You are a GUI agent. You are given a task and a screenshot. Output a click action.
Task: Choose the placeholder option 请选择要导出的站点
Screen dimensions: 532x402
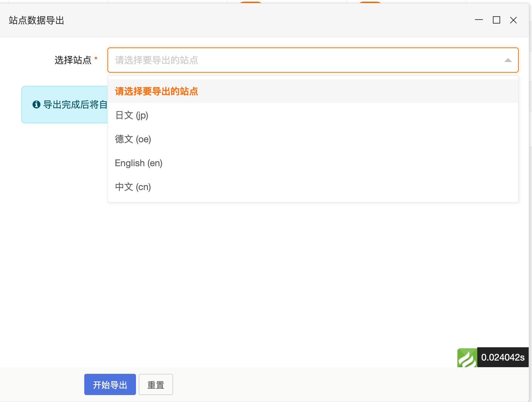click(x=156, y=91)
